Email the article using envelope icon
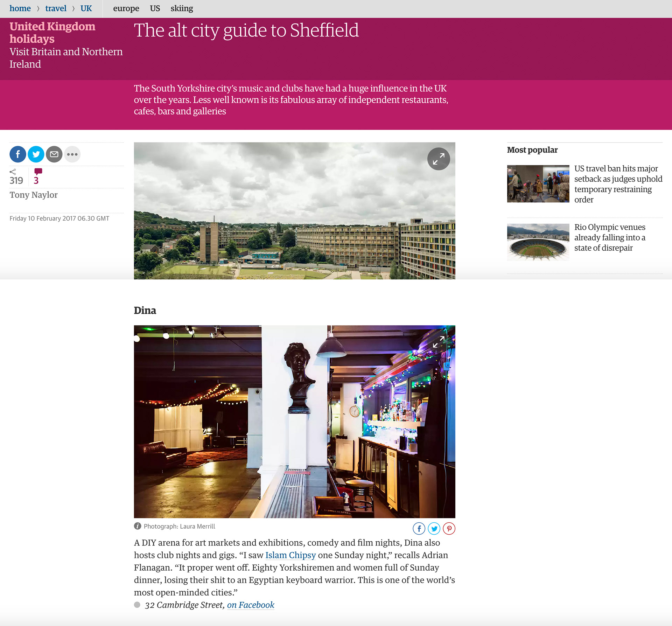Viewport: 672px width, 626px height. pyautogui.click(x=54, y=154)
